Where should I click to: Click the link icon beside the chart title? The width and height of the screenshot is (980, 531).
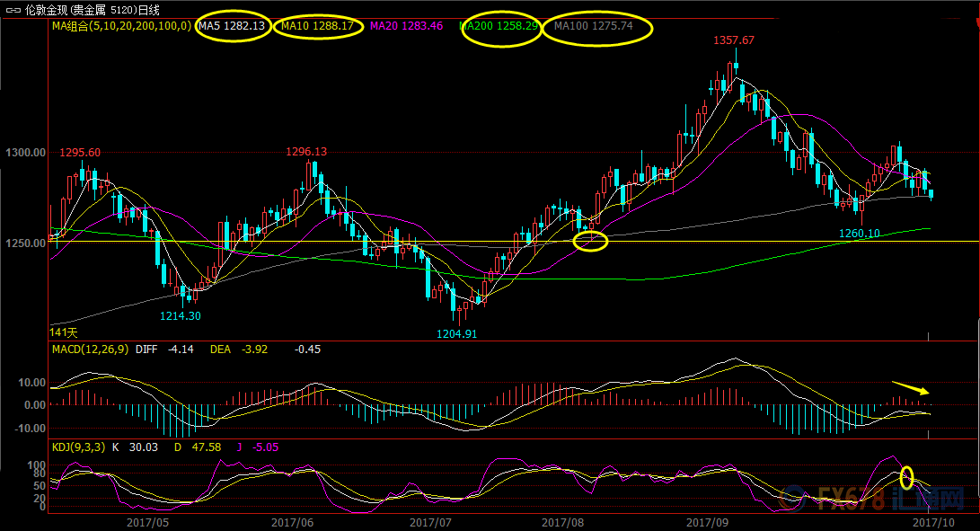(13, 10)
